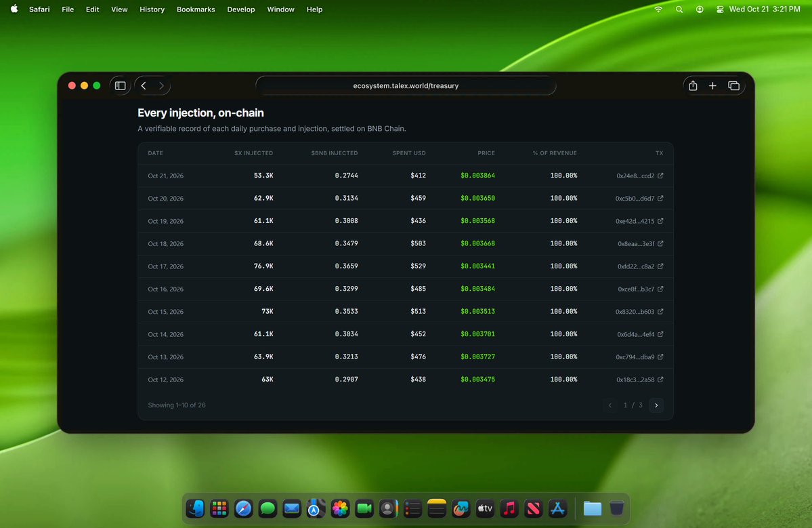Image resolution: width=812 pixels, height=528 pixels.
Task: Click the ecosystem.talex.world/treasury address bar
Action: (x=406, y=85)
